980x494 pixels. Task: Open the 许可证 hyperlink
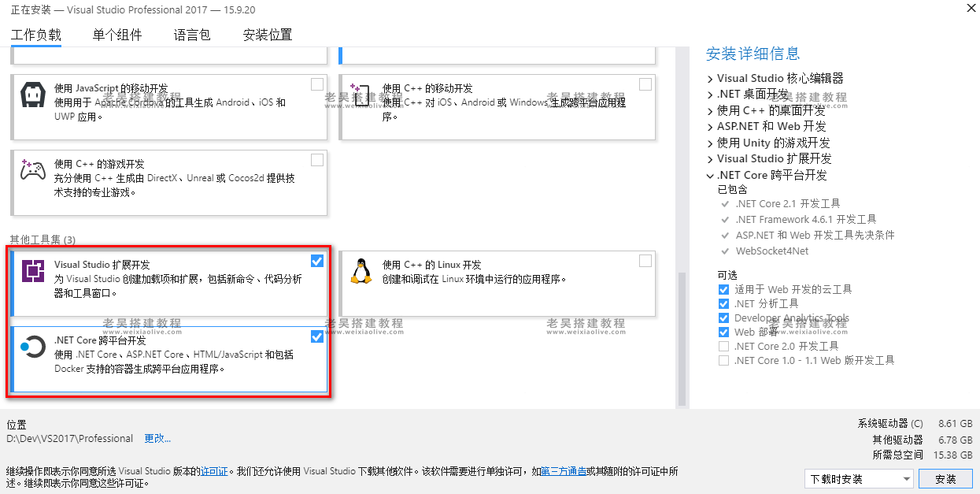pyautogui.click(x=214, y=470)
